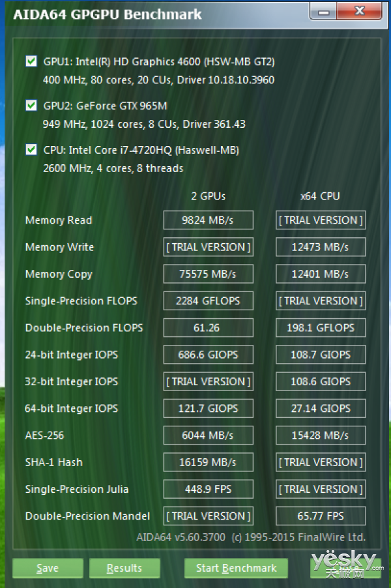Click the 2284 GFLOPS Single-Precision result

point(207,301)
